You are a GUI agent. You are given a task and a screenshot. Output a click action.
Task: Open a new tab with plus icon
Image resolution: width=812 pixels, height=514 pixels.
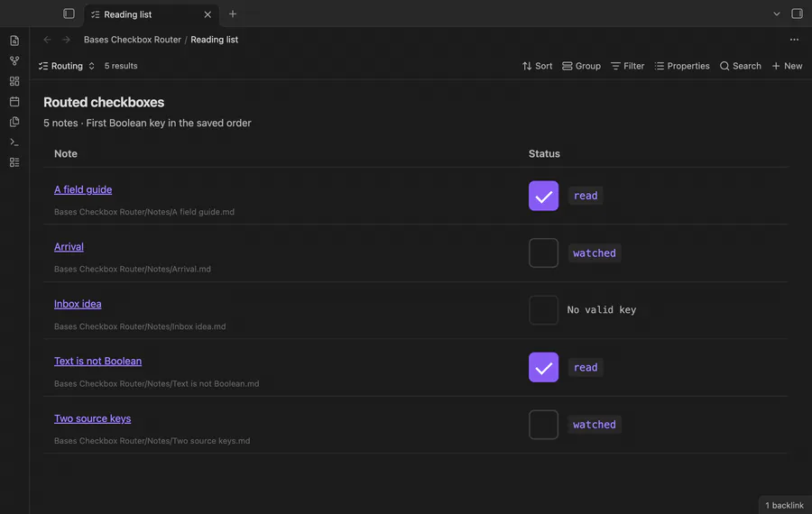click(x=233, y=14)
